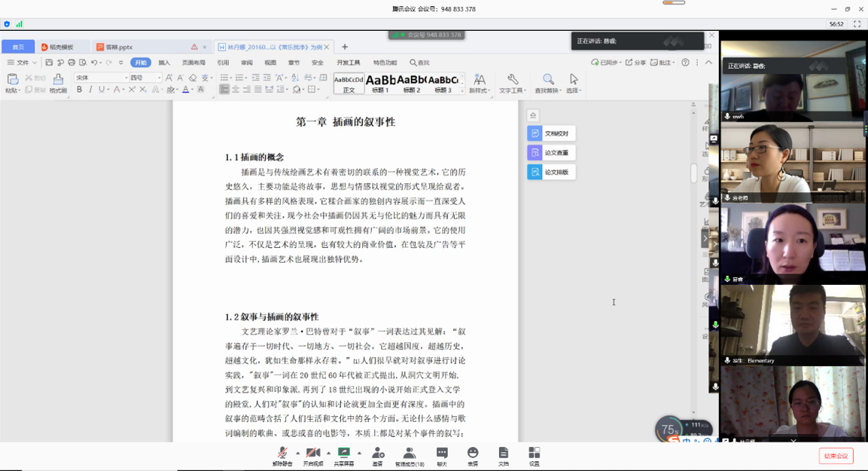Click the document vertical scrollbar thumb
Screen dimensions: 868x471
point(693,173)
